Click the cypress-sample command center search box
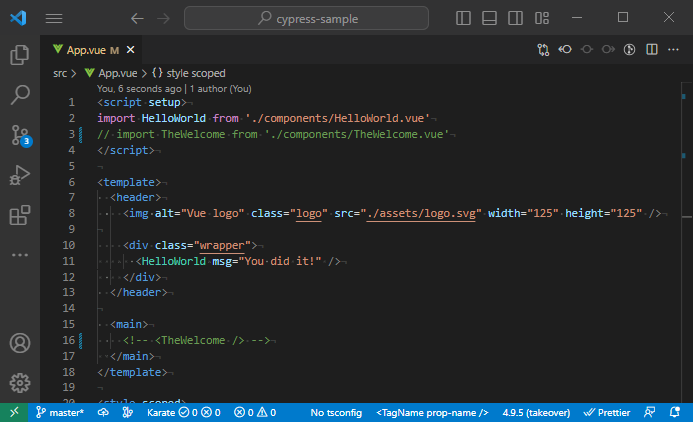The height and width of the screenshot is (422, 693). pyautogui.click(x=306, y=18)
